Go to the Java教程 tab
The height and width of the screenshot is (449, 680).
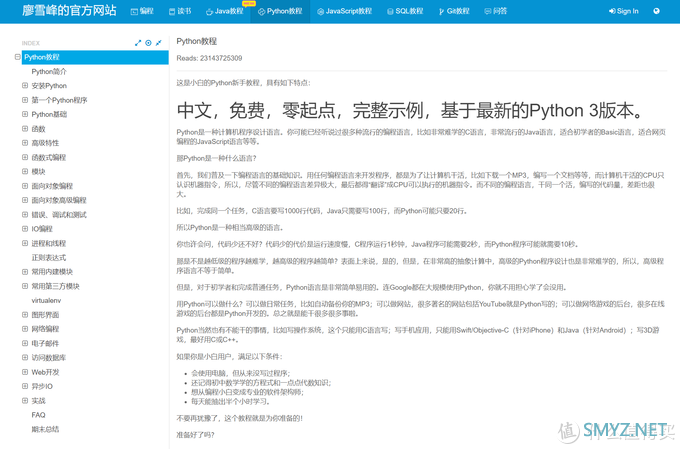point(225,11)
